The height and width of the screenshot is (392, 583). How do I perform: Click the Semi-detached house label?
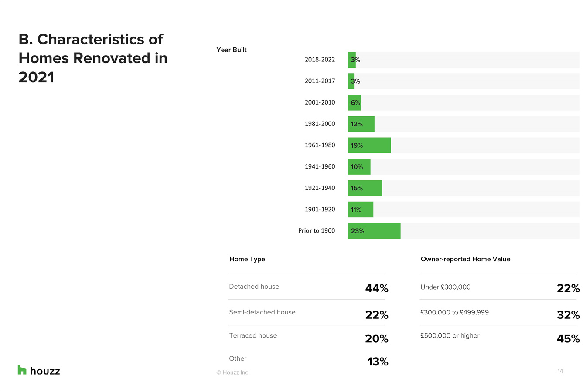262,312
